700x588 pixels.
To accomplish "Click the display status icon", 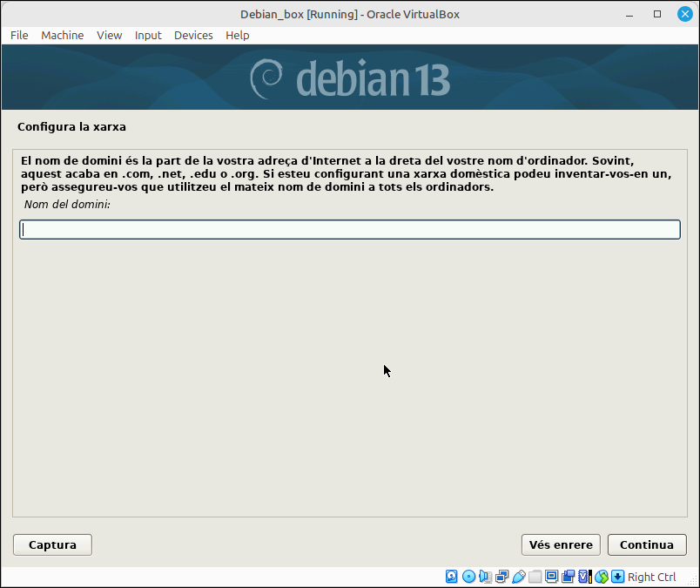I will [551, 577].
